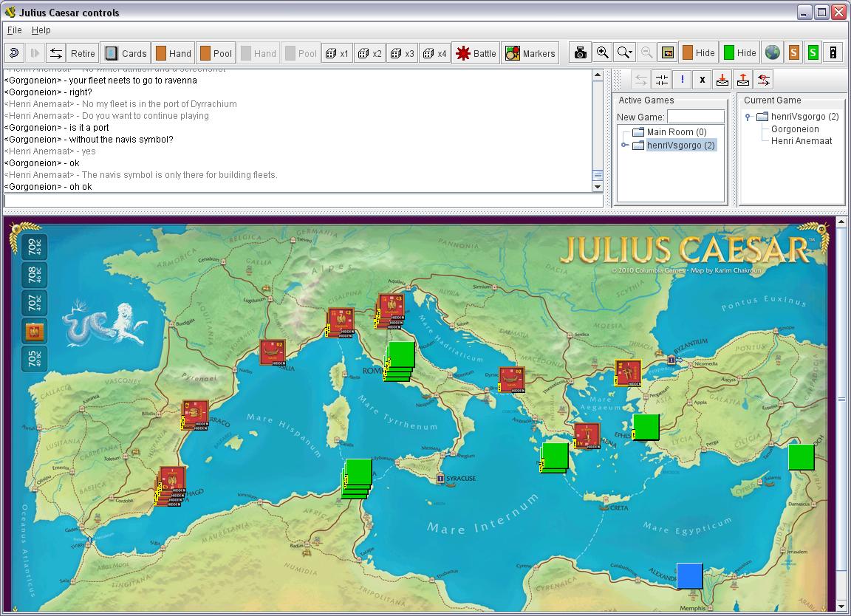Open the Battle window

pyautogui.click(x=476, y=53)
